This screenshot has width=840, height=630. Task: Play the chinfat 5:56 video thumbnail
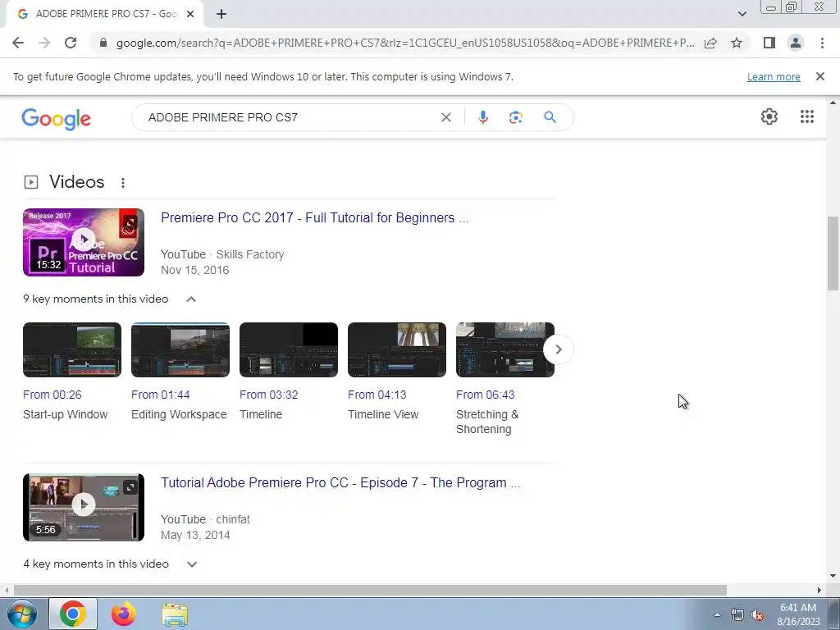[x=84, y=507]
